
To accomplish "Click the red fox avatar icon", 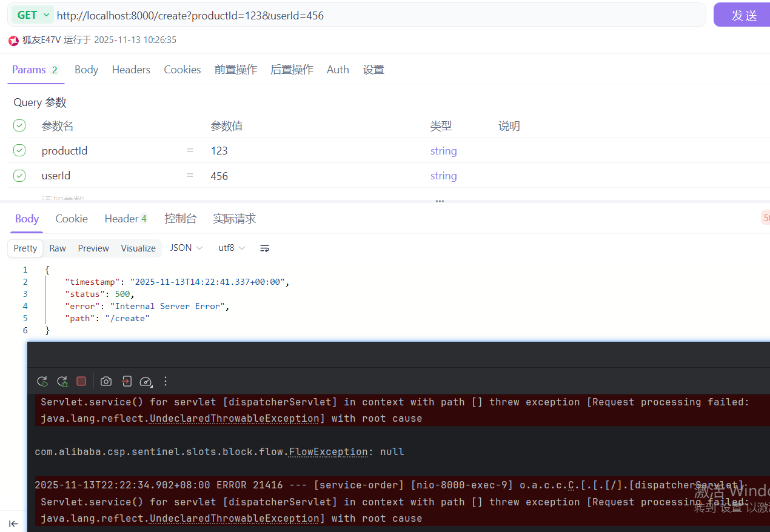I will [13, 41].
